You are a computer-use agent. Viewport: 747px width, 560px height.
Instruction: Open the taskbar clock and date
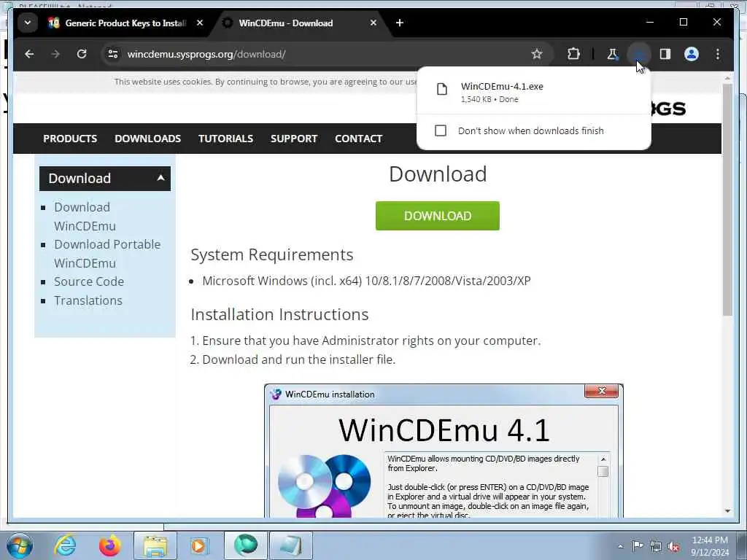click(x=710, y=546)
